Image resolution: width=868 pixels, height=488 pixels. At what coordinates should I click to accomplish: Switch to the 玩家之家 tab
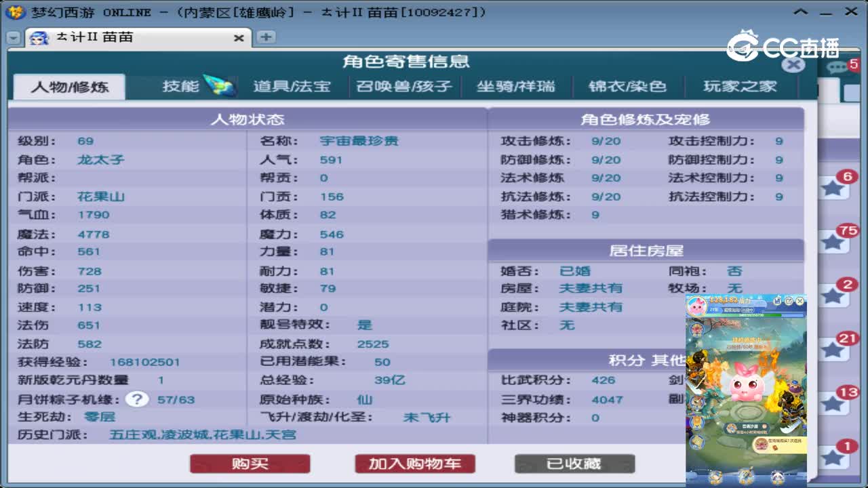click(740, 86)
